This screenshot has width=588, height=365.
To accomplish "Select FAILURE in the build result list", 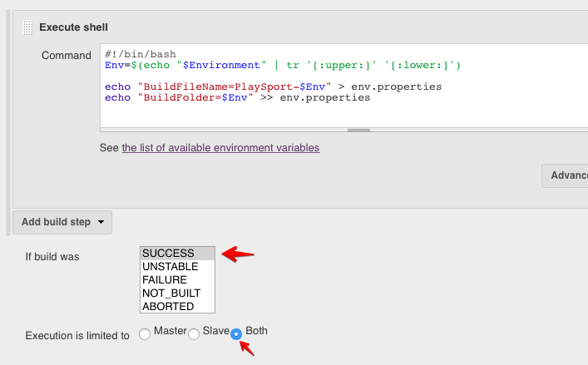I will pyautogui.click(x=177, y=280).
